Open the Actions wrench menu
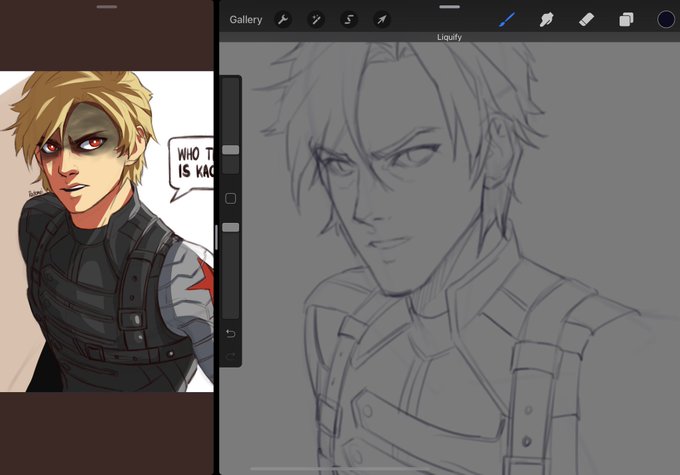 [x=283, y=20]
